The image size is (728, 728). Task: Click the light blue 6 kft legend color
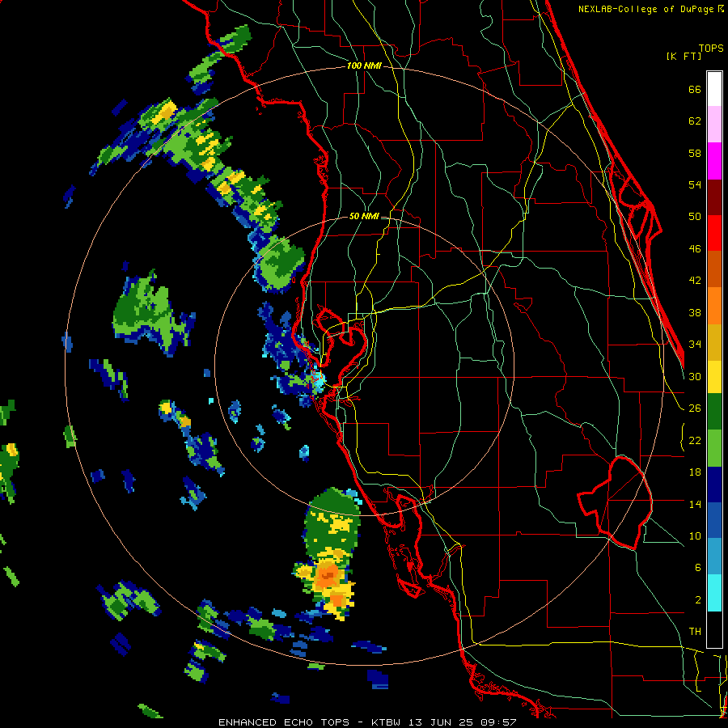coord(714,557)
